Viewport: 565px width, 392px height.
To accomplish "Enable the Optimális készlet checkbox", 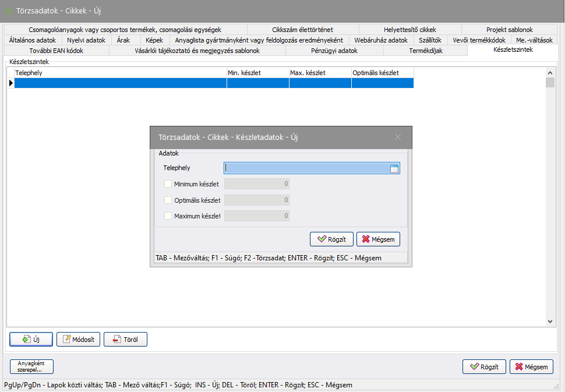I will 168,200.
